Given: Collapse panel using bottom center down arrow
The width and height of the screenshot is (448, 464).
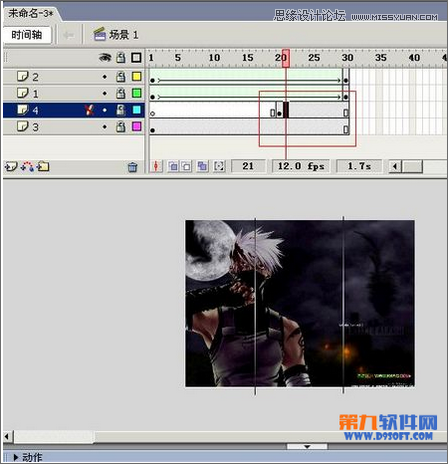Looking at the screenshot, I should [x=307, y=446].
